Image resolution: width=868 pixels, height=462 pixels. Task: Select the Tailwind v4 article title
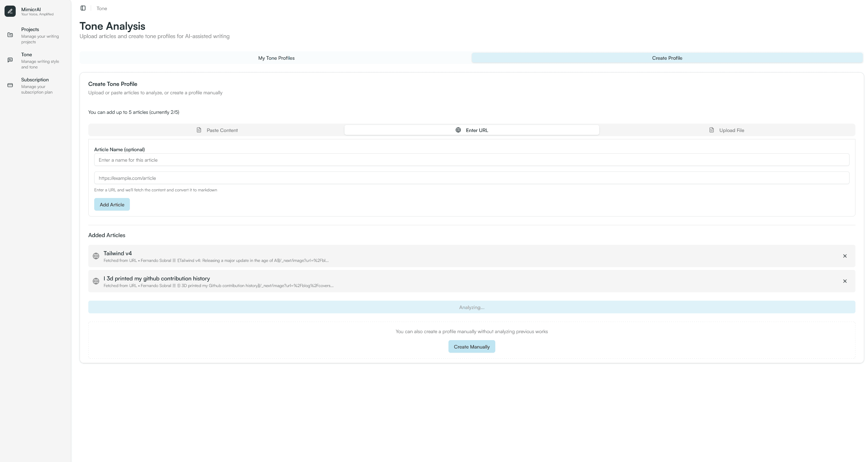pos(118,254)
